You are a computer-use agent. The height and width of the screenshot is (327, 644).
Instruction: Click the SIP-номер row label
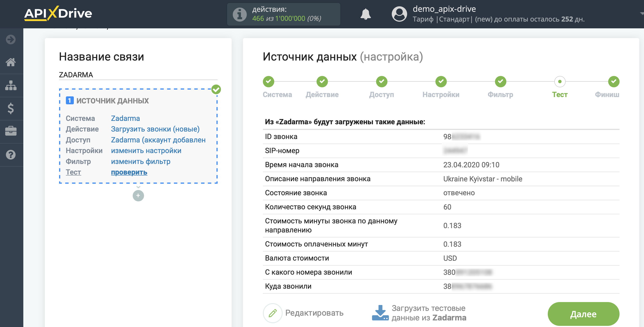(282, 151)
